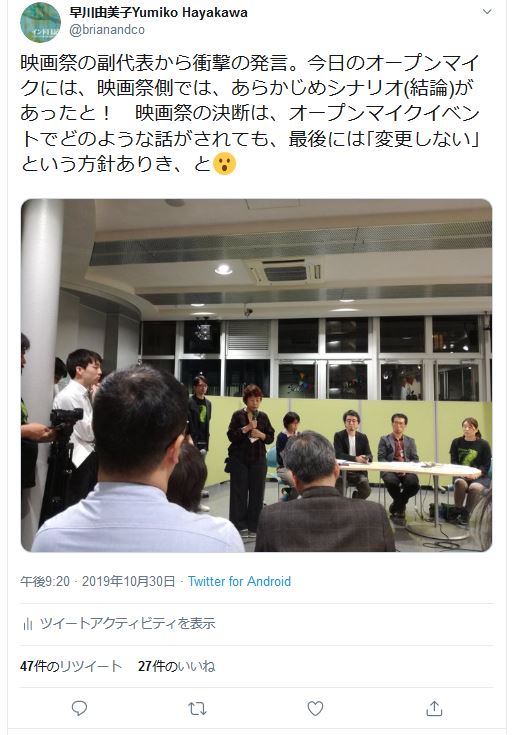Open the Twitter for Android source link
This screenshot has width=513, height=735.
point(239,581)
